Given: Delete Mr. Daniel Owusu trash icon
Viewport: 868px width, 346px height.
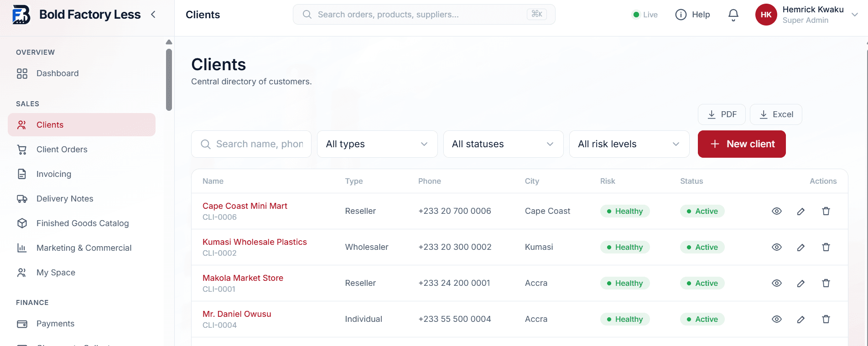Looking at the screenshot, I should [826, 319].
